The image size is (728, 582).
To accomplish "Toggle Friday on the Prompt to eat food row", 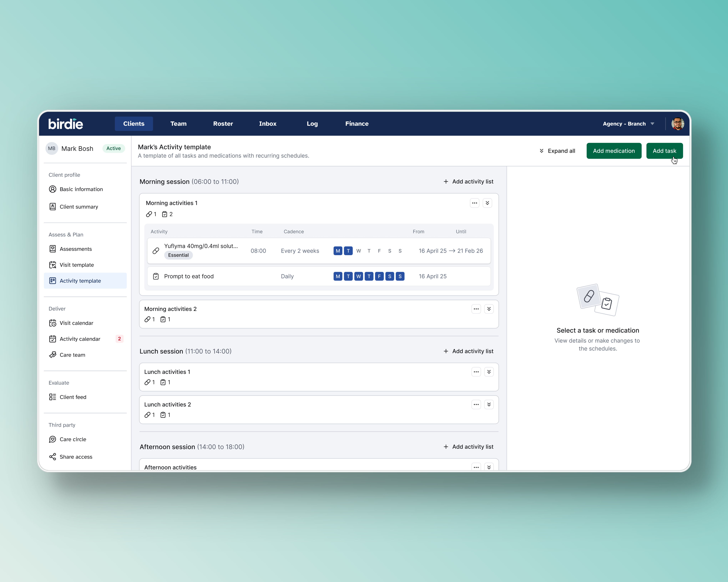I will pos(379,276).
